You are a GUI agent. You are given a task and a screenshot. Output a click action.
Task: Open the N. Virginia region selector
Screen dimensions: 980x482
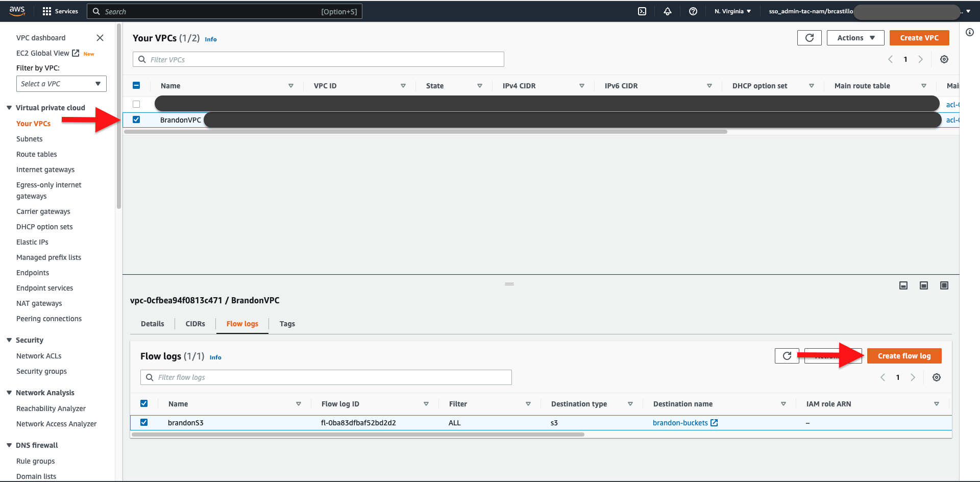732,11
